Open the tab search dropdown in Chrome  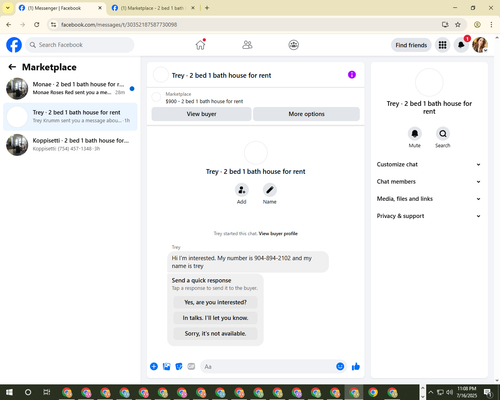coord(8,8)
